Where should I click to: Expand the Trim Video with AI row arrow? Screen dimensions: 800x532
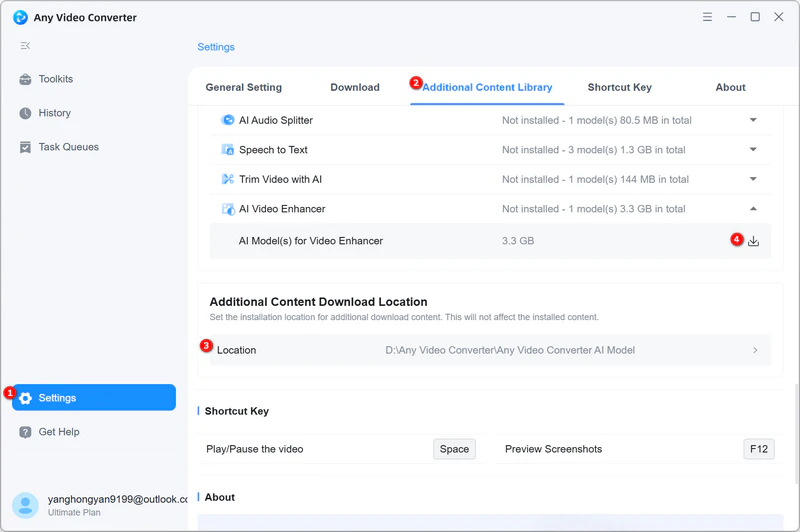coord(753,179)
